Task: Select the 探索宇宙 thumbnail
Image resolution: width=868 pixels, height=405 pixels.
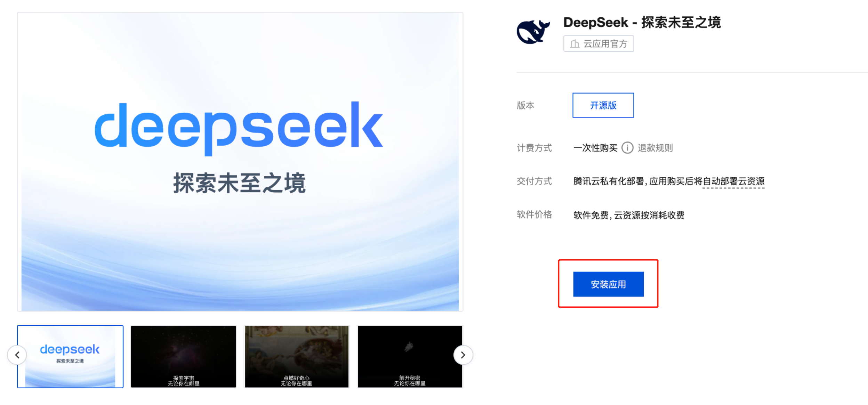Action: 184,356
